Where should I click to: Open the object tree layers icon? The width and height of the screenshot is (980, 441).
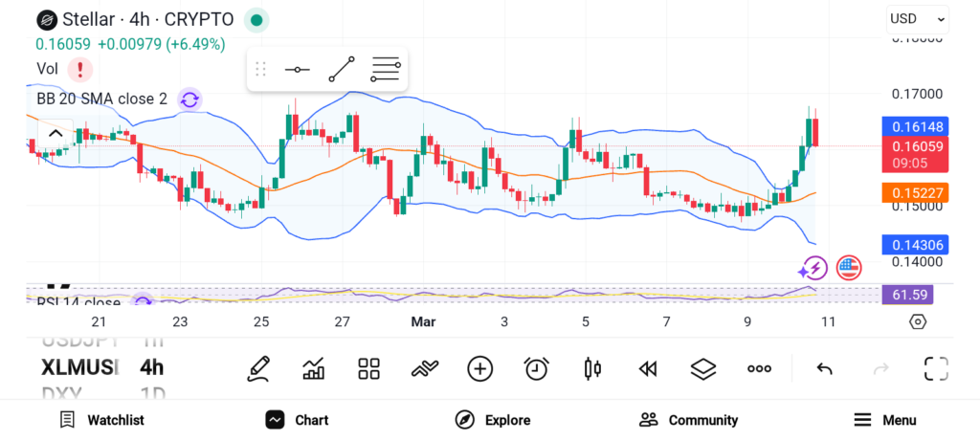[703, 368]
